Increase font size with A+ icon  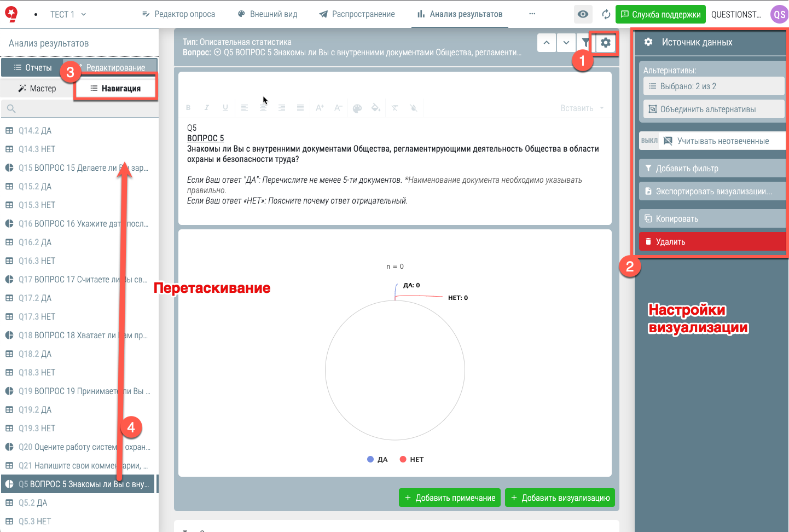(320, 108)
